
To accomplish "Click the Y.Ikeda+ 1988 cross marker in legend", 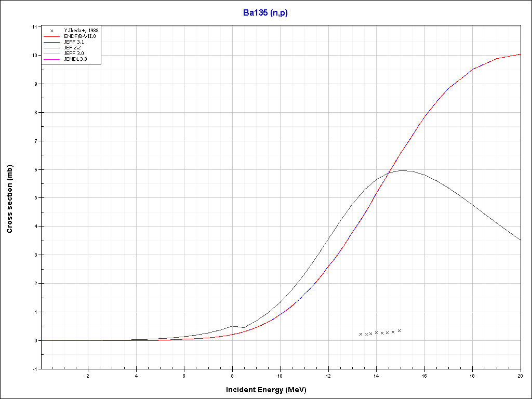I will tap(52, 31).
